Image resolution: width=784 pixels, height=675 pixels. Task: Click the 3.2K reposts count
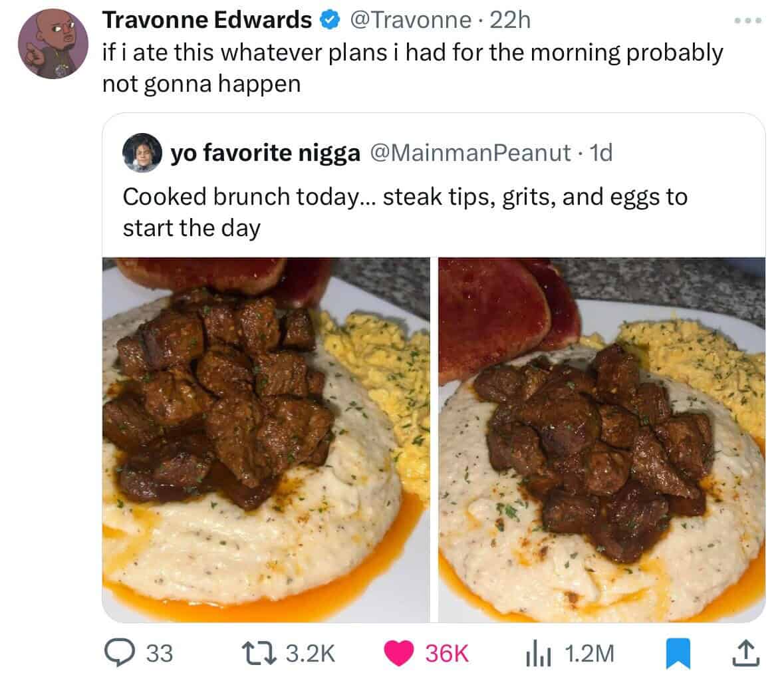click(311, 654)
